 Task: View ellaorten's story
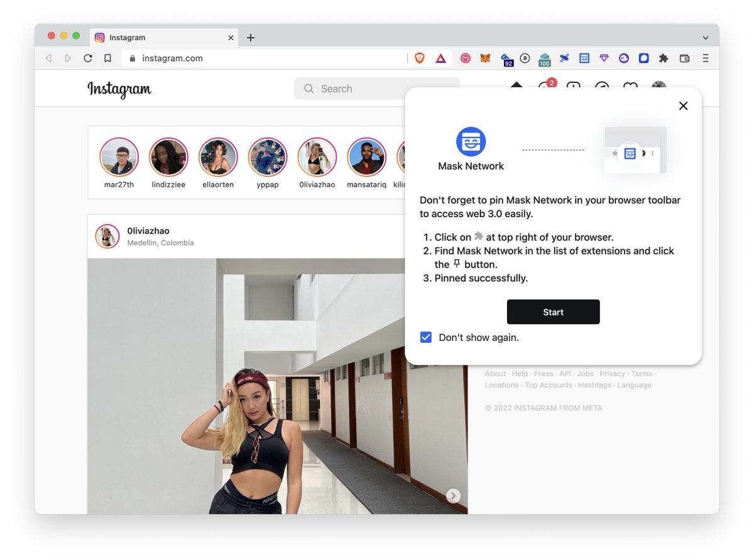[218, 158]
